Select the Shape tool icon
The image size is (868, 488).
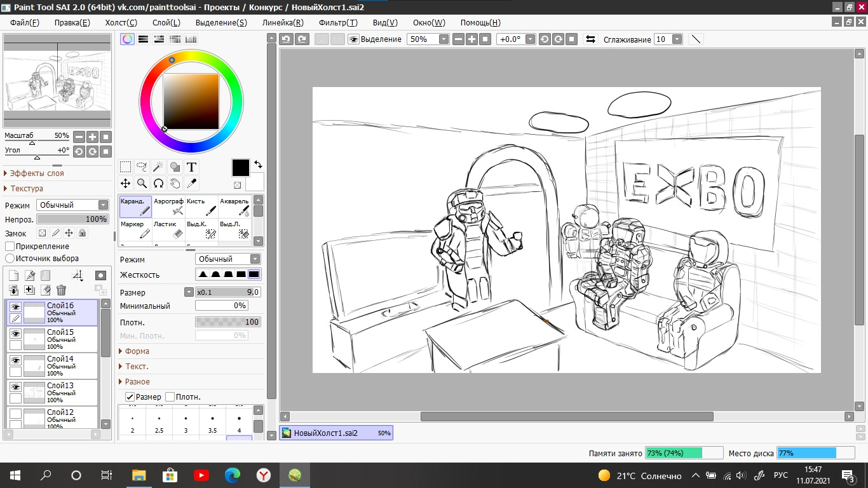click(x=175, y=167)
